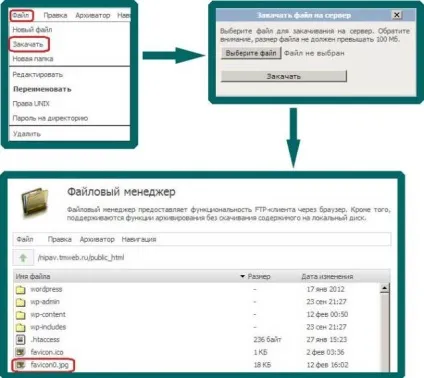Image resolution: width=424 pixels, height=378 pixels.
Task: Click the wp-includes folder icon
Action: 21,327
